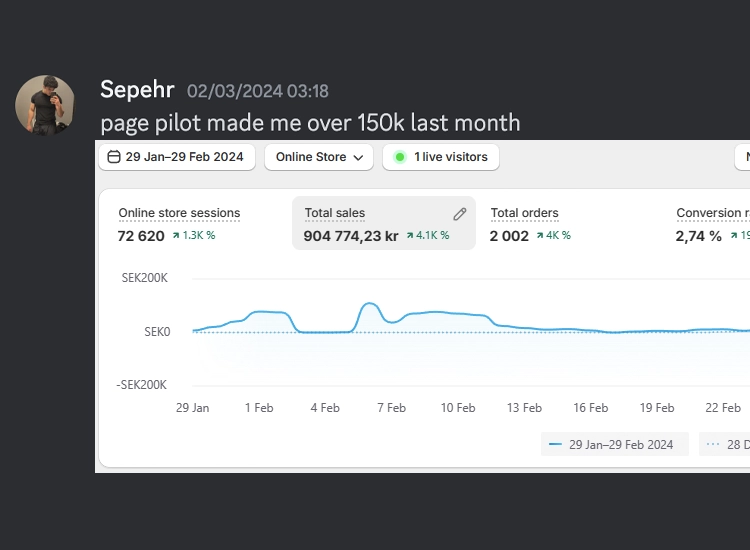
Task: Click the up arrow next to 1.3K %
Action: click(x=176, y=236)
